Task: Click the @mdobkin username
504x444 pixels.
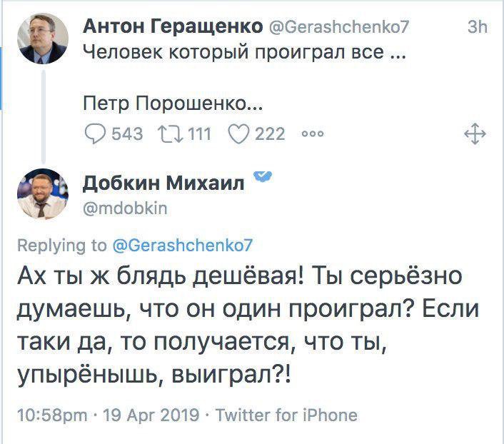Action: [126, 208]
